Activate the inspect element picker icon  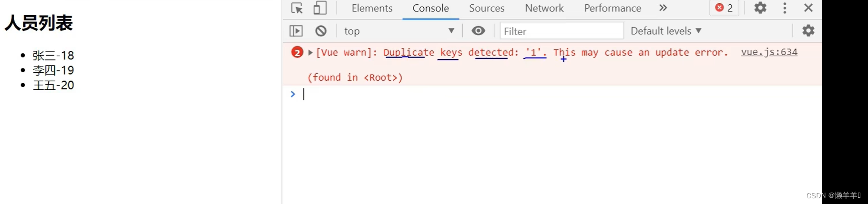(296, 8)
